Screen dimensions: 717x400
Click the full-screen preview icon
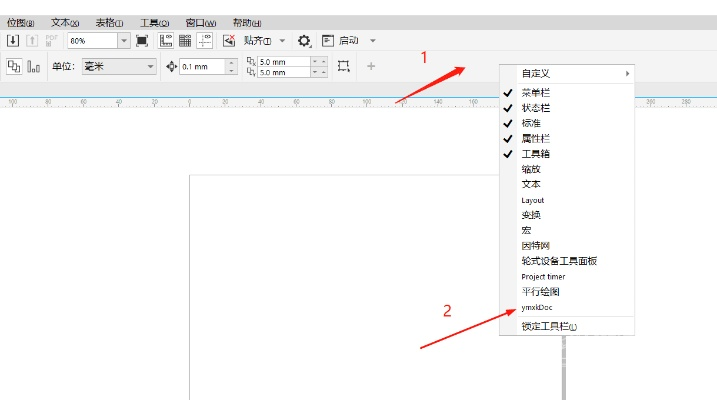(x=142, y=40)
